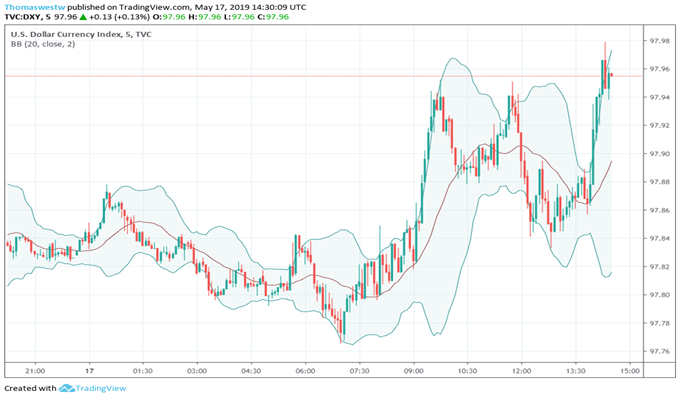Open the Thomaswestw author link
The height and width of the screenshot is (398, 680).
coord(35,7)
